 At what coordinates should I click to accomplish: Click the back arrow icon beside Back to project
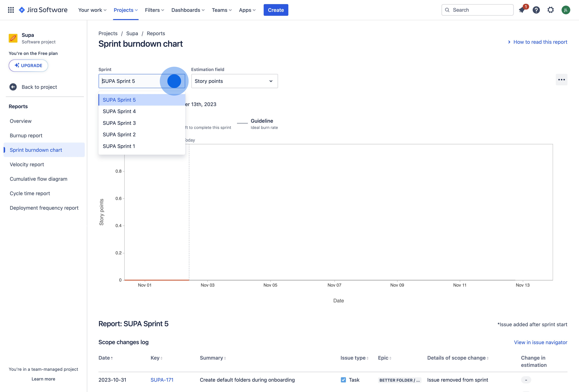pyautogui.click(x=13, y=87)
